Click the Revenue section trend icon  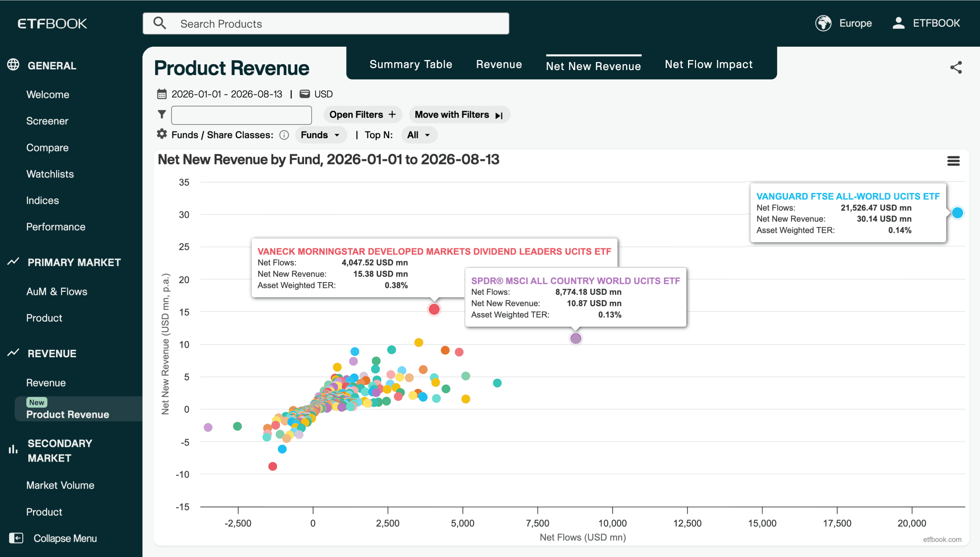(13, 353)
